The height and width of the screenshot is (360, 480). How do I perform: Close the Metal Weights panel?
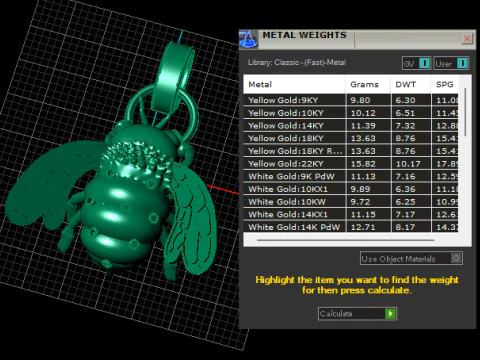click(467, 39)
